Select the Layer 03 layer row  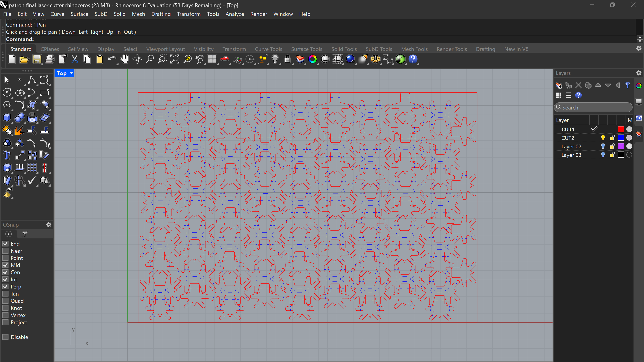pos(593,155)
